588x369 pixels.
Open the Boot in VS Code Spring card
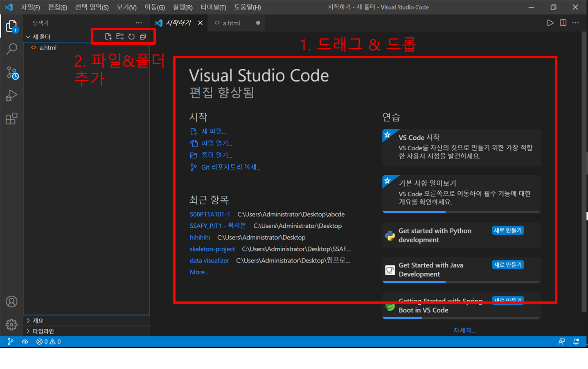(x=461, y=306)
